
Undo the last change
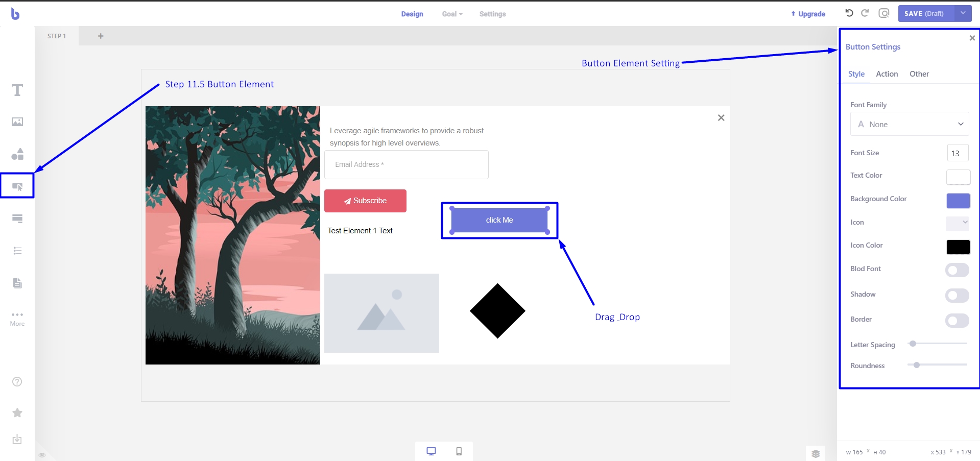(x=849, y=13)
